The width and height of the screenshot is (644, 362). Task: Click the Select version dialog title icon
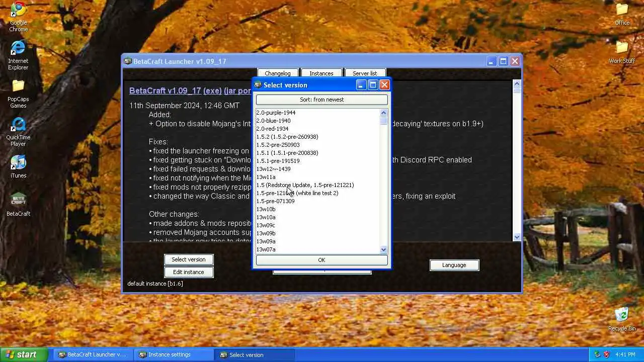point(258,85)
